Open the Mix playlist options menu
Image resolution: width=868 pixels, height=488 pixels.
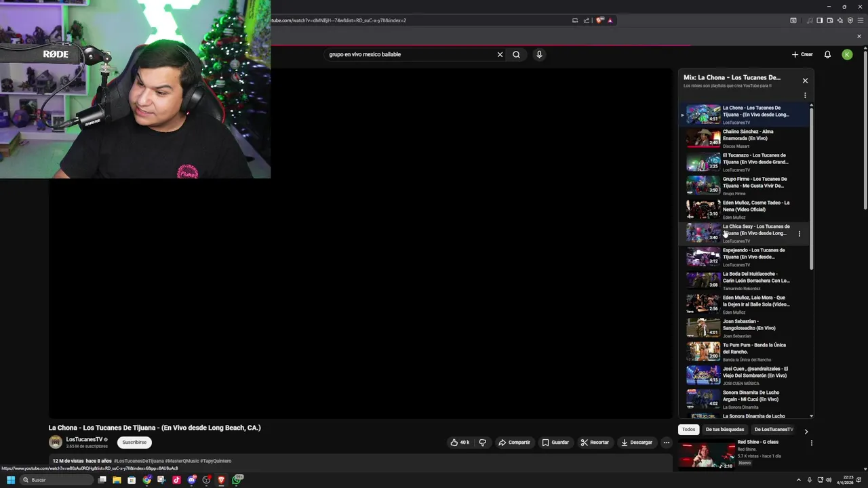coord(805,96)
